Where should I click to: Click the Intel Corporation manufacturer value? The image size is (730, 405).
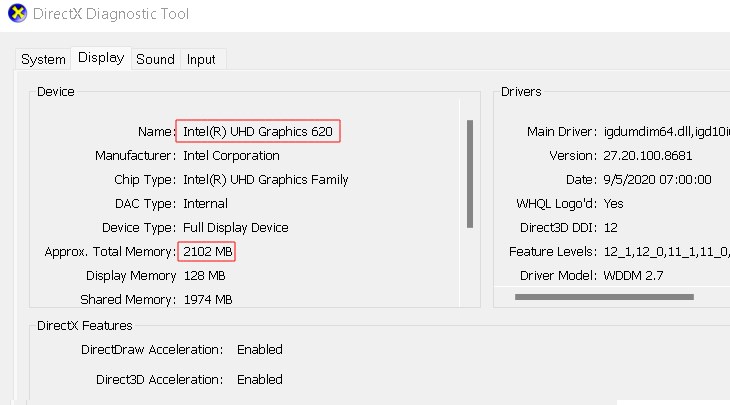[231, 155]
